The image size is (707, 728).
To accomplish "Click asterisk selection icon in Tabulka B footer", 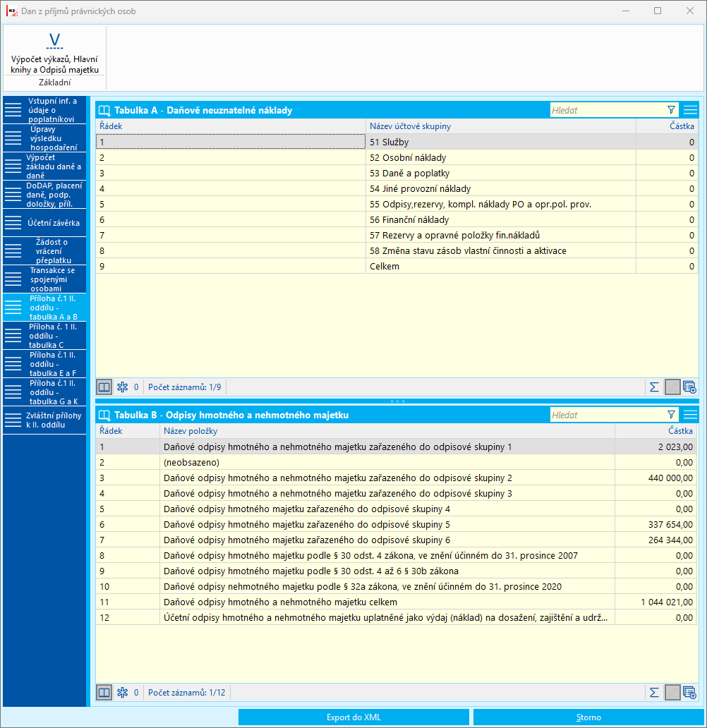I will [x=122, y=693].
